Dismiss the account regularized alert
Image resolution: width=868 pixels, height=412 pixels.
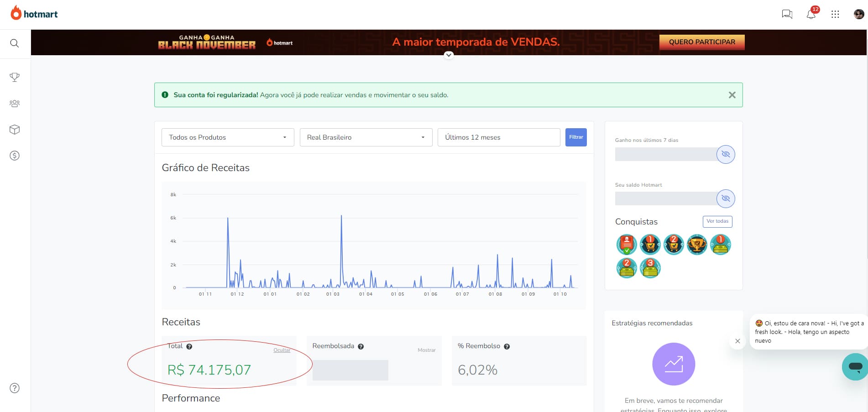click(x=732, y=95)
